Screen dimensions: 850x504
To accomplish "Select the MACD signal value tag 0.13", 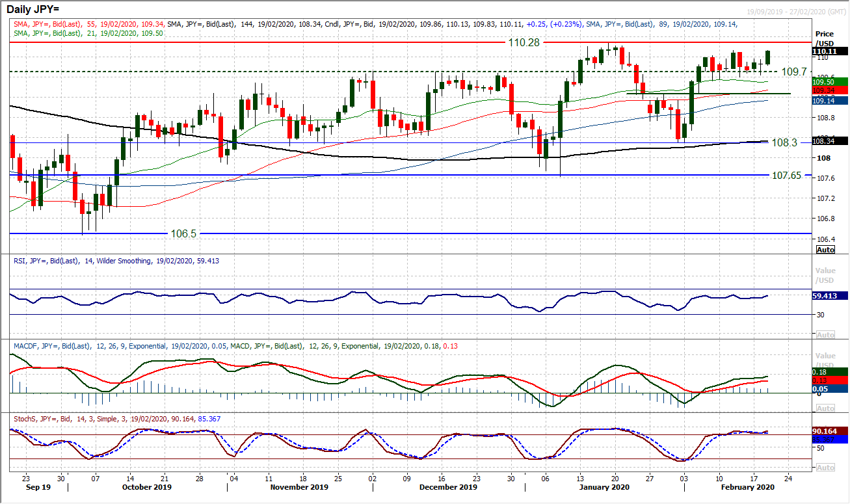I will click(829, 380).
